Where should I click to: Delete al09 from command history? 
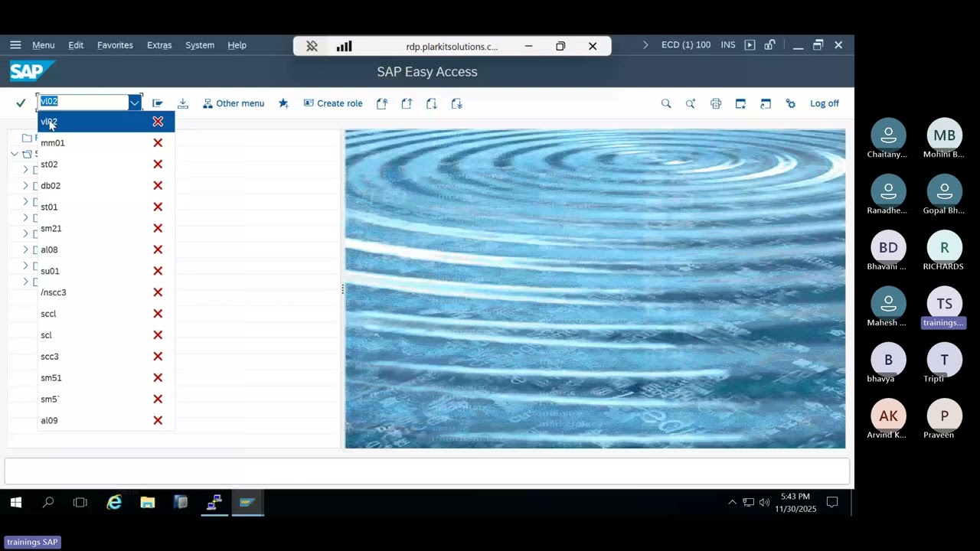(158, 420)
